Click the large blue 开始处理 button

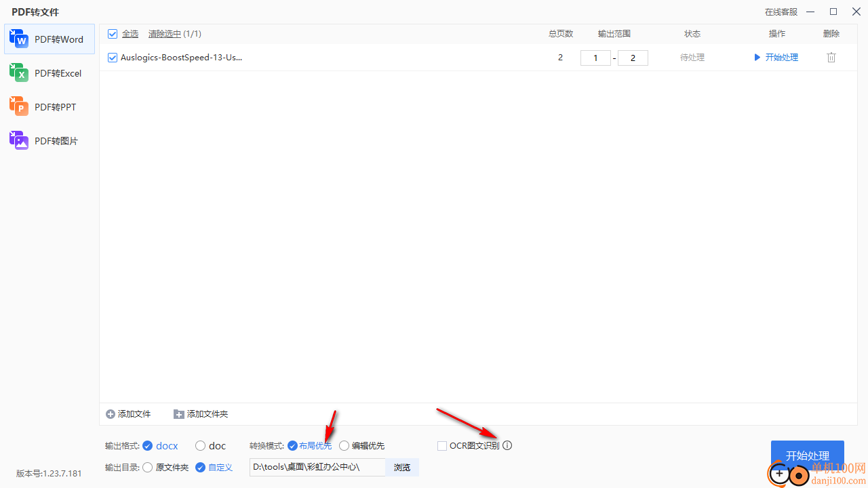pyautogui.click(x=808, y=455)
